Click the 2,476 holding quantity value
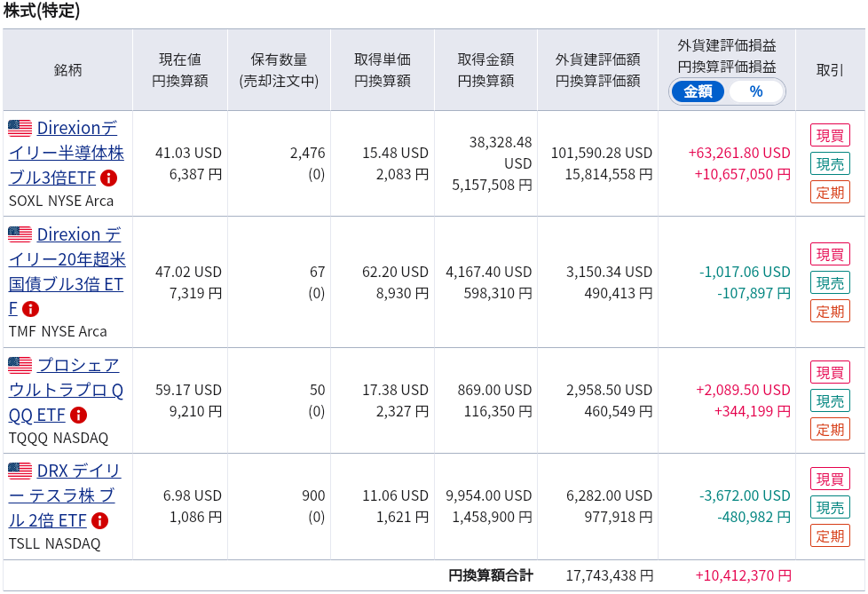868x594 pixels. point(307,153)
